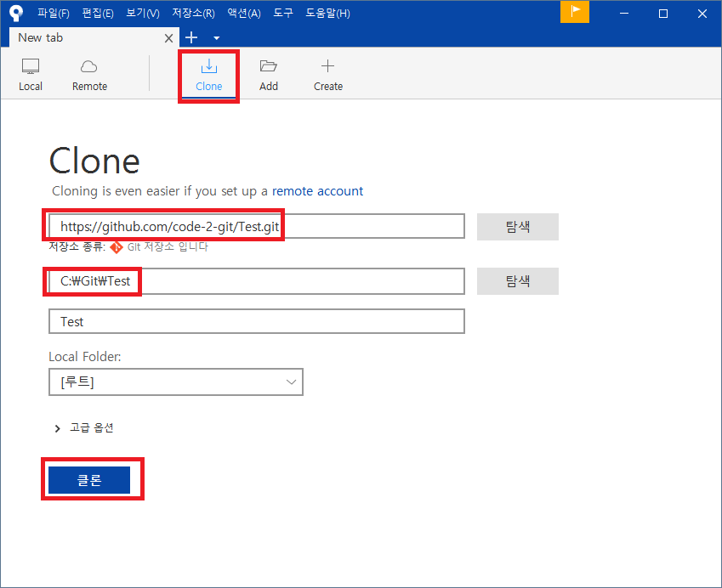Click the Test name input field
This screenshot has width=722, height=588.
[x=257, y=321]
